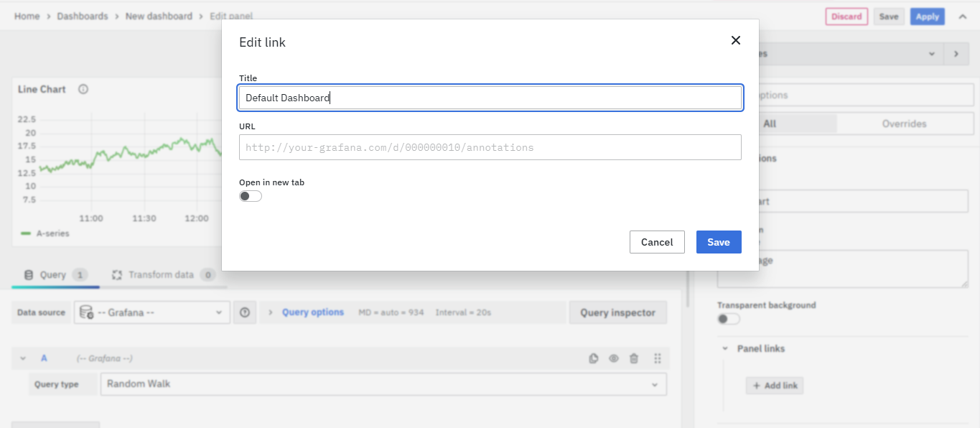Click the Line Chart info icon
The height and width of the screenshot is (428, 980).
click(x=83, y=90)
